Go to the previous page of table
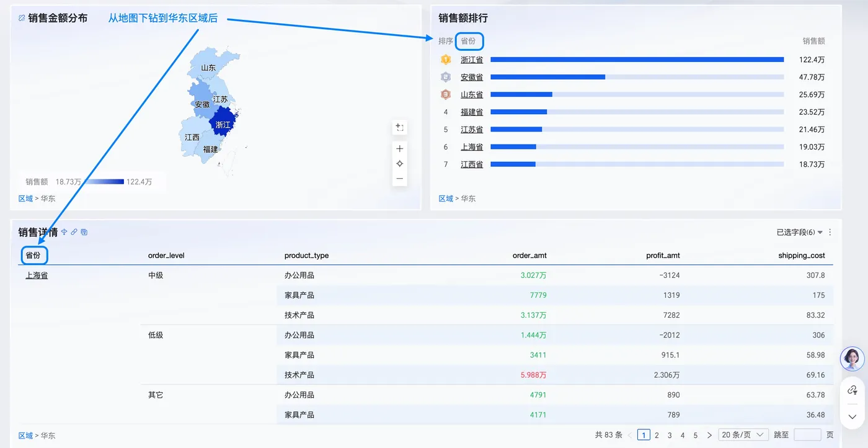This screenshot has width=868, height=448. click(x=630, y=435)
